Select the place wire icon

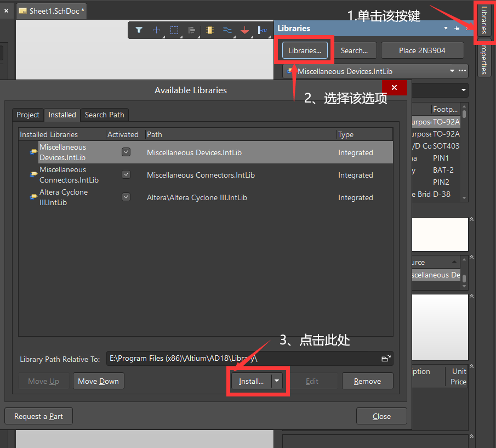pyautogui.click(x=227, y=30)
